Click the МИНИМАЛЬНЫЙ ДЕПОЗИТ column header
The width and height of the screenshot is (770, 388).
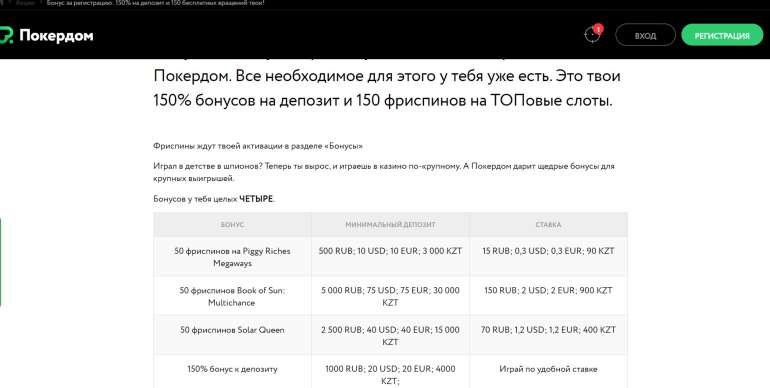390,224
